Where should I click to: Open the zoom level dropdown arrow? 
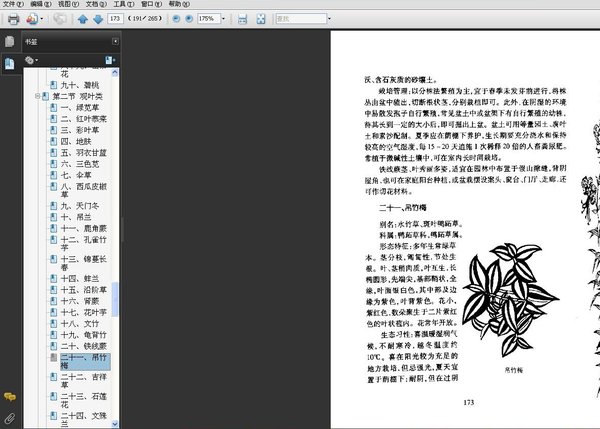223,18
